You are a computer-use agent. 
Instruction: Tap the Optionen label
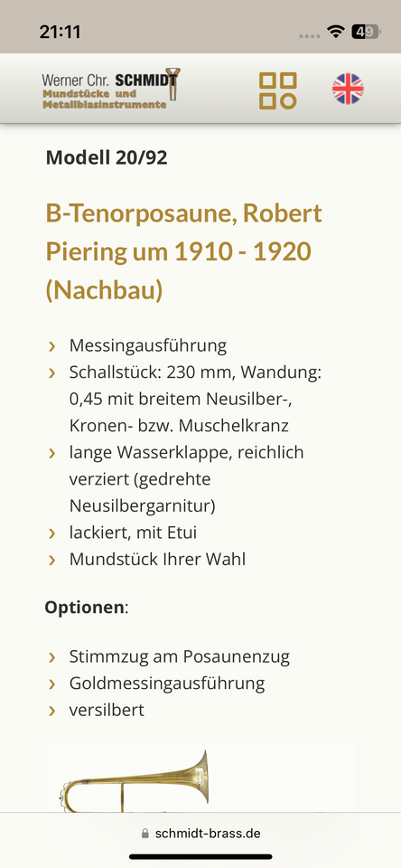[84, 608]
